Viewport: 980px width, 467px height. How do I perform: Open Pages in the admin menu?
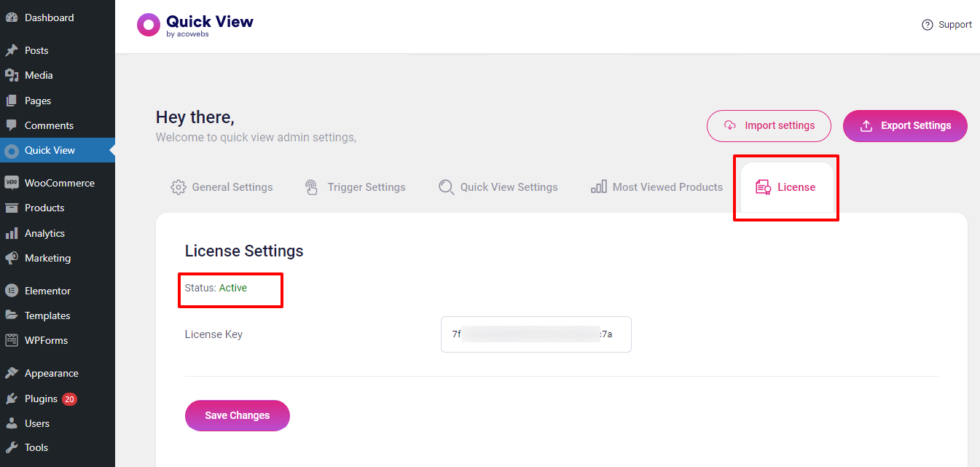click(x=58, y=101)
